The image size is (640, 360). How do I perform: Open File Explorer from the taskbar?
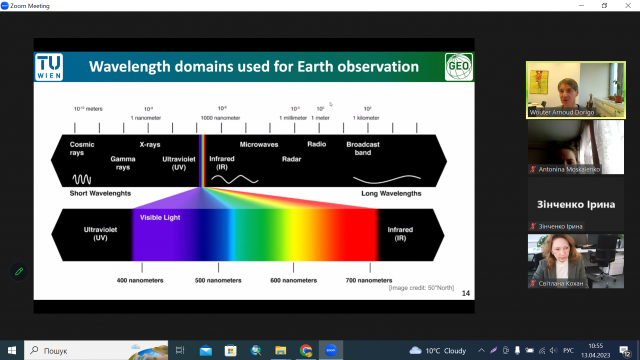(280, 350)
